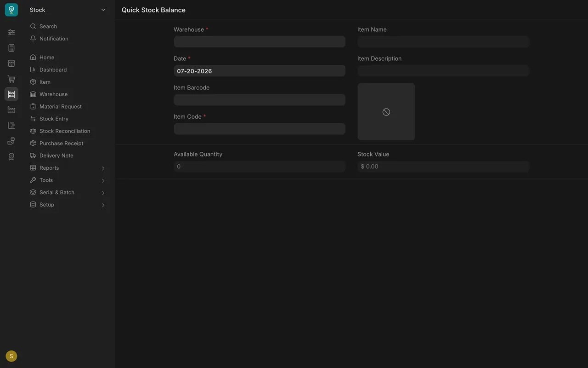Open the Gantt chart Projects module icon
588x368 pixels.
(x=11, y=126)
